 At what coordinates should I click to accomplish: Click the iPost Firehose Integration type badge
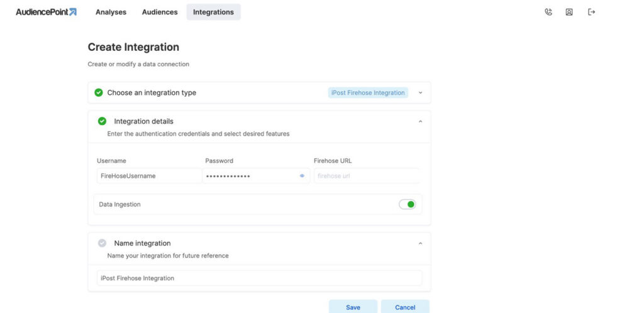368,93
